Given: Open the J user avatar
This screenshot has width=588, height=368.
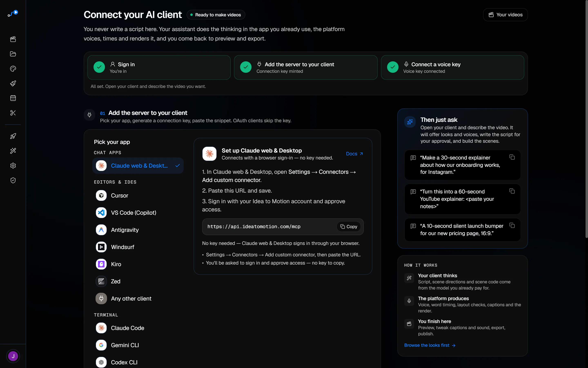Looking at the screenshot, I should 13,356.
